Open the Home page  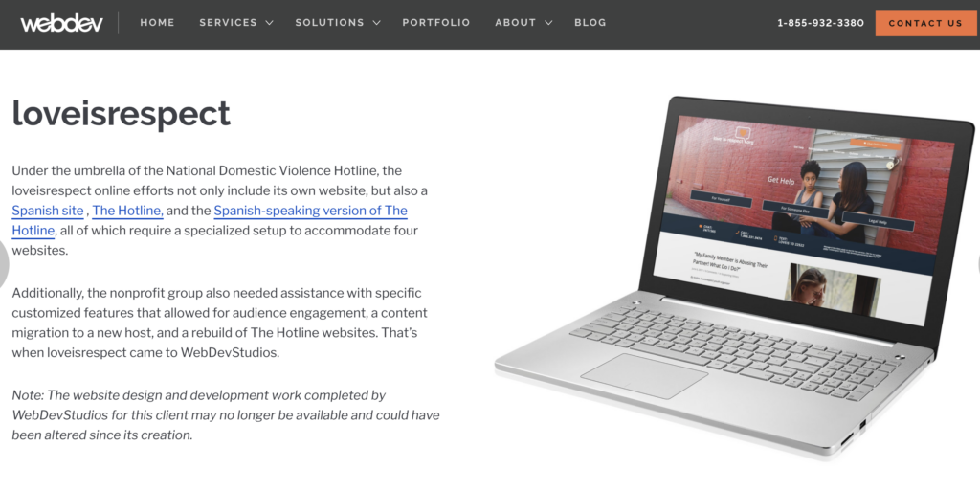coord(158,22)
